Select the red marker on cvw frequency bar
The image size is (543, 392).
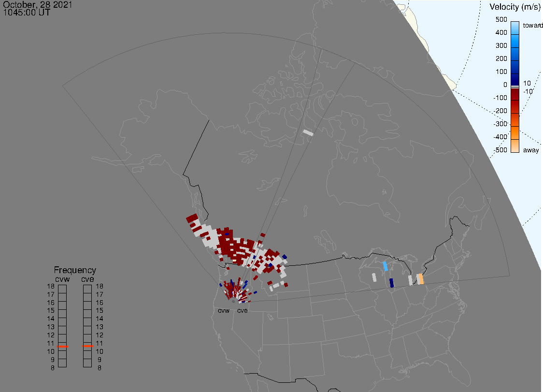point(62,347)
